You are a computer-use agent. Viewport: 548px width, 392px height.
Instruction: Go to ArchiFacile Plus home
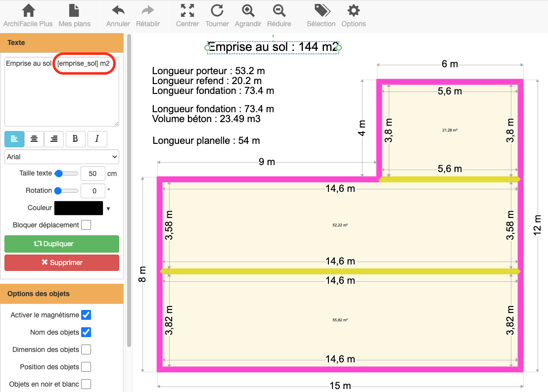pos(28,15)
